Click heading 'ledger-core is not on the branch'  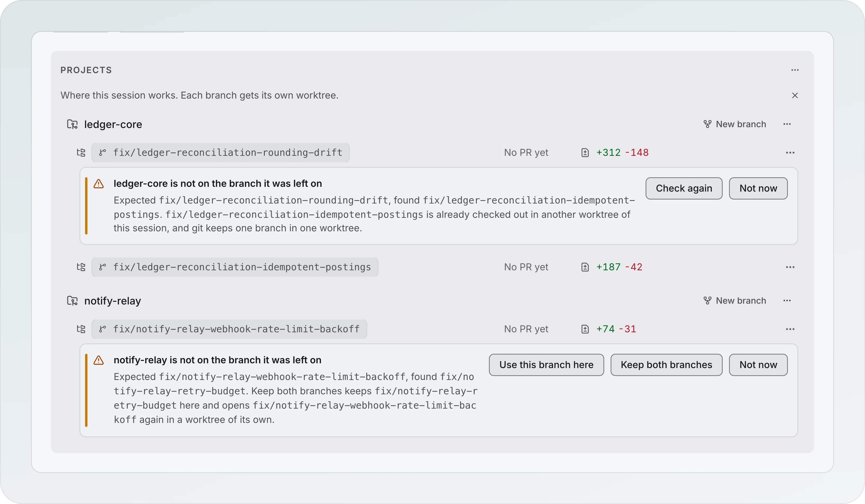click(x=218, y=184)
